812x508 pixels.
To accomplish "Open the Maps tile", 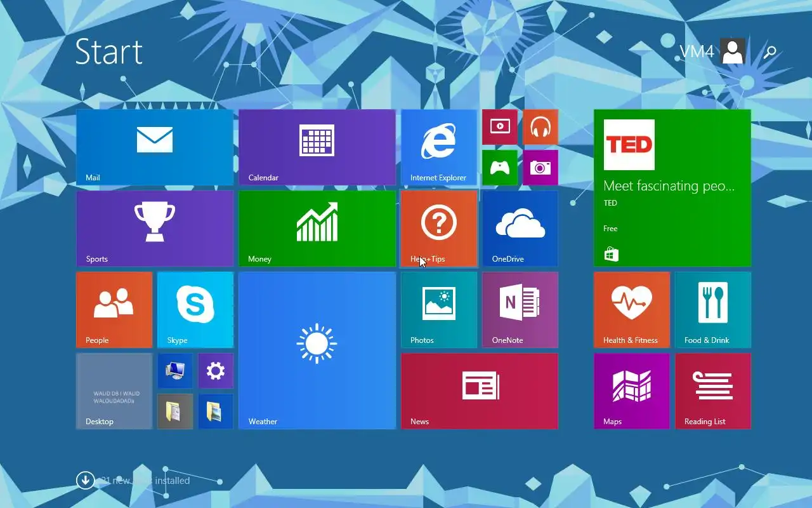I will point(632,391).
